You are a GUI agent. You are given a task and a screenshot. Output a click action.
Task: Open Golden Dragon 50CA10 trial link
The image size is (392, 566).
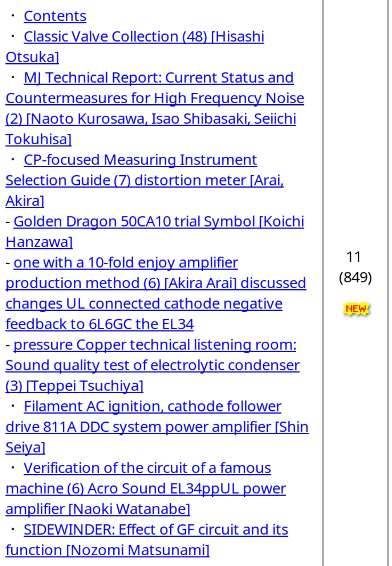[x=159, y=222]
